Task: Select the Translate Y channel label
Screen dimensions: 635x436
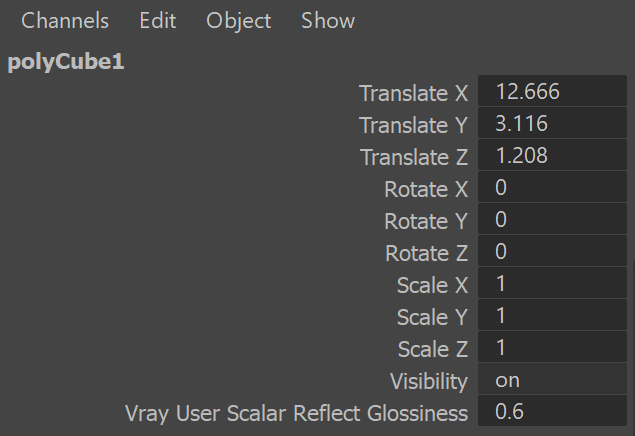Action: [x=413, y=125]
